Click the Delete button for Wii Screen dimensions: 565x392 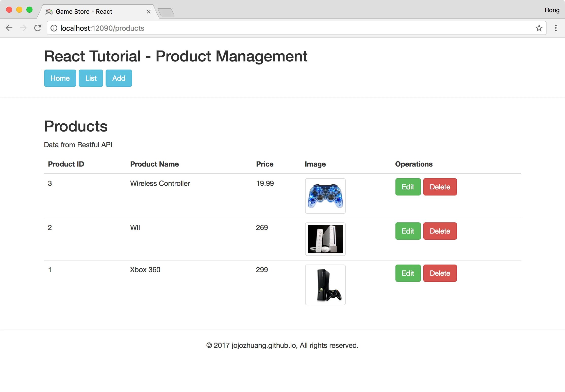coord(440,231)
